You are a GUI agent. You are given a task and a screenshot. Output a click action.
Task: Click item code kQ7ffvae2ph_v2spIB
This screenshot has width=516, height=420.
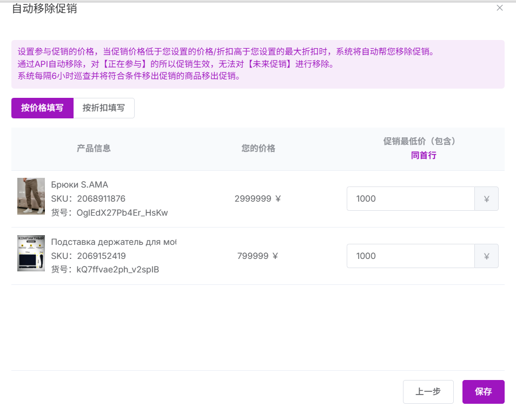point(118,269)
